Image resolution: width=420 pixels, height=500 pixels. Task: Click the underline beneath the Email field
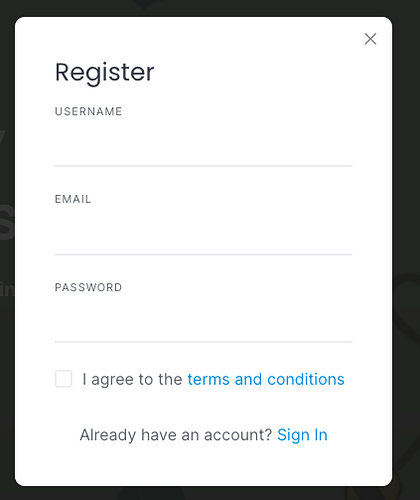click(x=203, y=254)
